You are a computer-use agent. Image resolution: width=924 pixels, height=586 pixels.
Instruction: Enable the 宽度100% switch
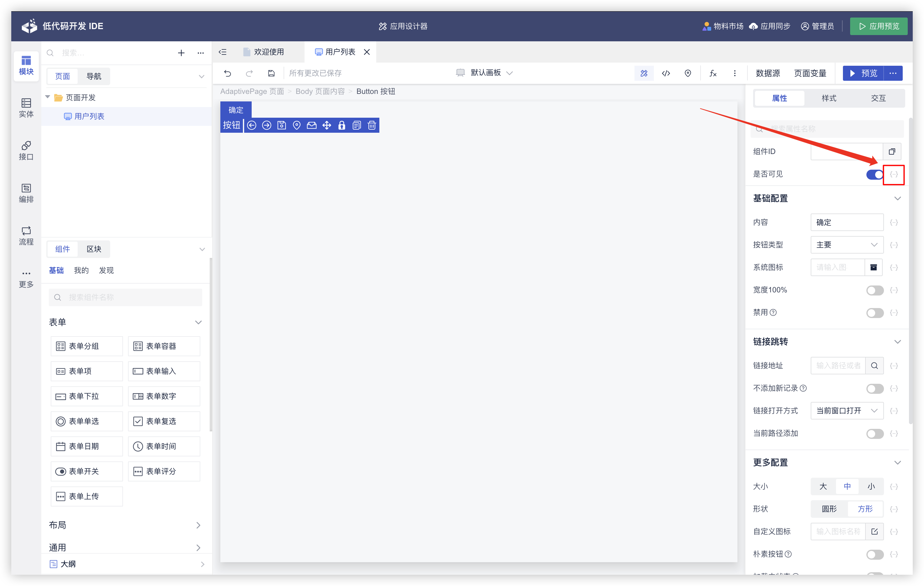coord(875,290)
